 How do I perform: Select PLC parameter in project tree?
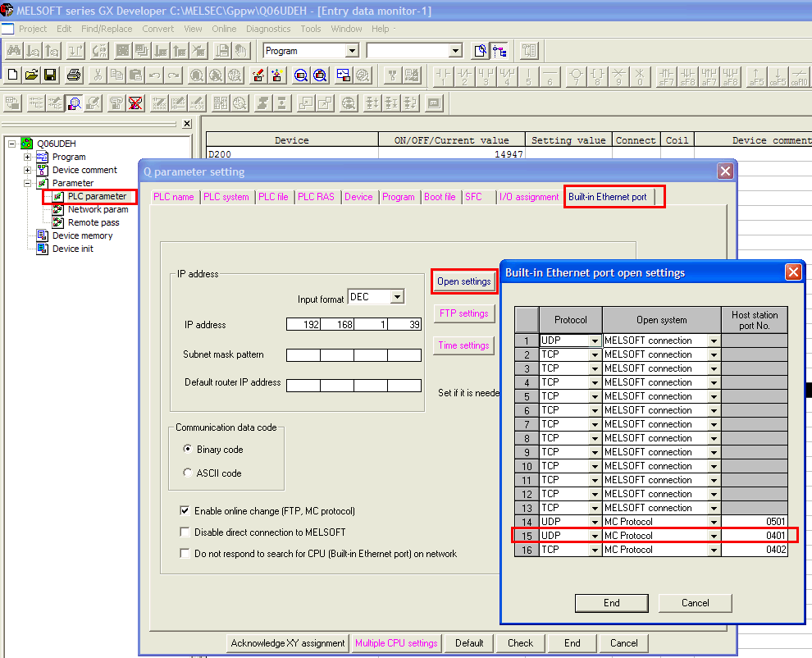(97, 196)
